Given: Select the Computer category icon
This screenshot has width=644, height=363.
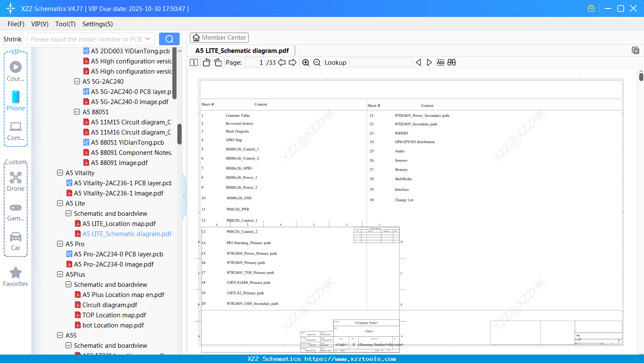Looking at the screenshot, I should 16,131.
